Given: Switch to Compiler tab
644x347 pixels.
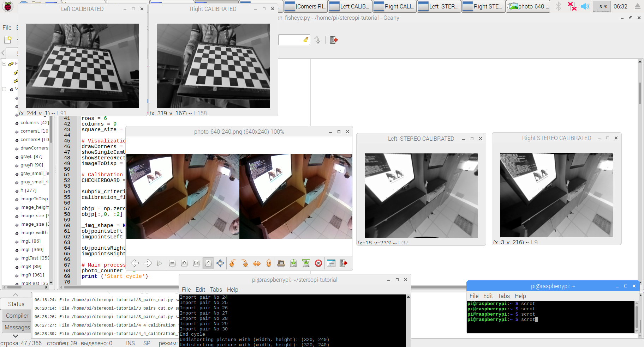Looking at the screenshot, I should point(17,316).
